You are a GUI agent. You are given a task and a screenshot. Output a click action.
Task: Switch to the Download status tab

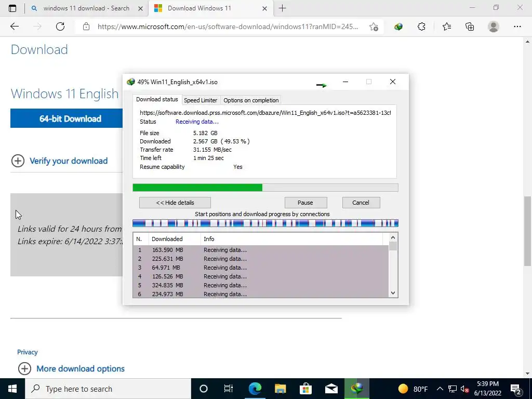[x=157, y=99]
